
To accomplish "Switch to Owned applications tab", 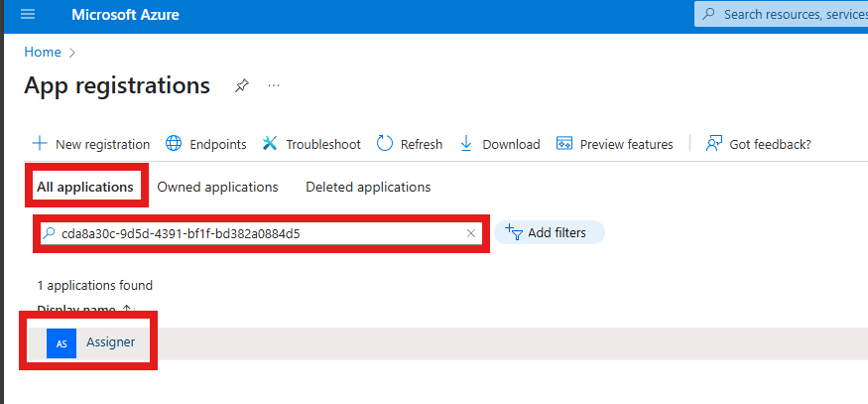I will pyautogui.click(x=217, y=188).
